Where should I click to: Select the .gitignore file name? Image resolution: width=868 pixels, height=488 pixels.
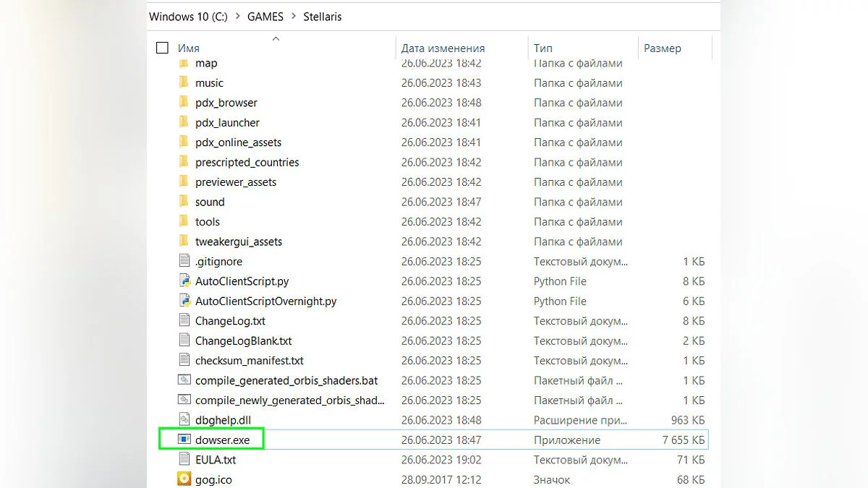218,261
